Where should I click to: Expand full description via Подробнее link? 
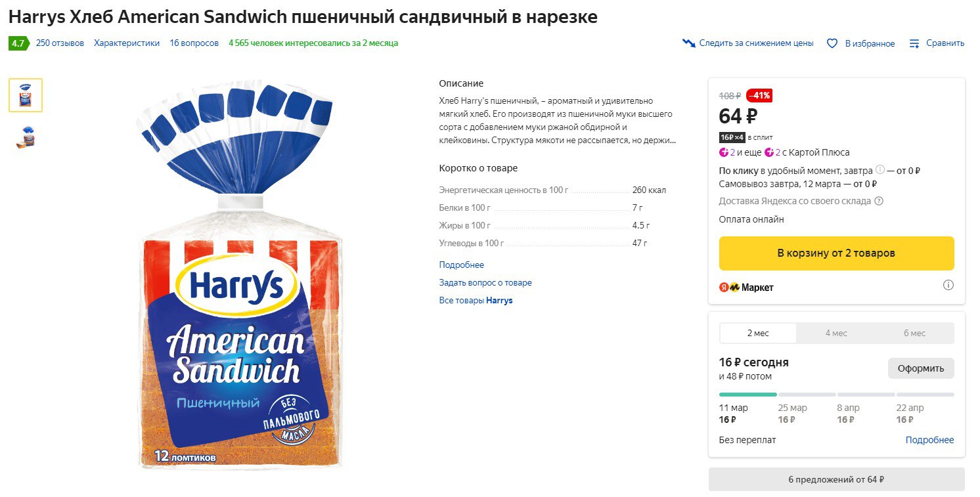pyautogui.click(x=461, y=265)
